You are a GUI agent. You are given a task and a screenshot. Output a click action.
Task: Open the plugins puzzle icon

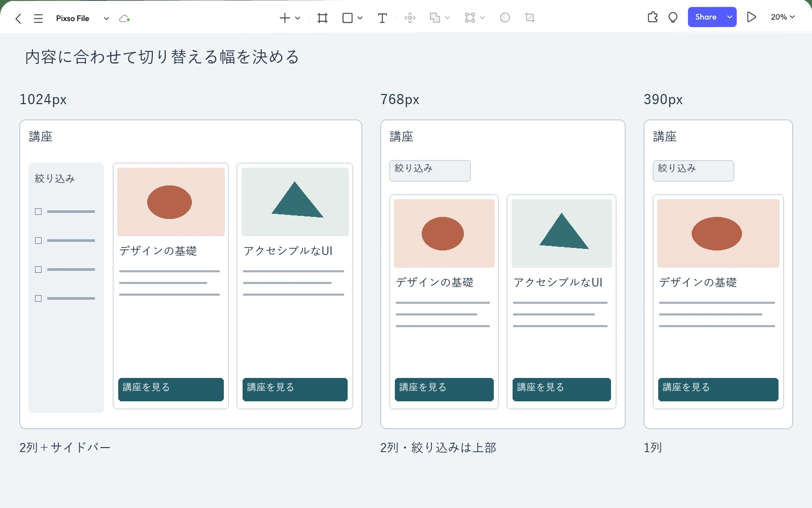pyautogui.click(x=653, y=17)
